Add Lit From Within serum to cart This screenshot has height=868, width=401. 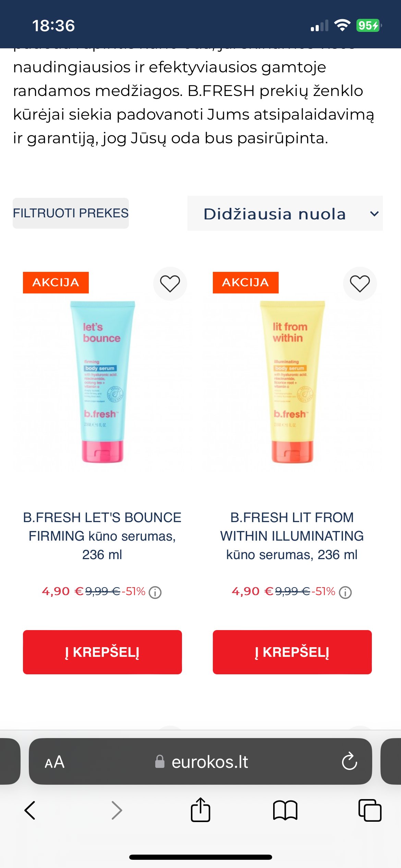292,652
